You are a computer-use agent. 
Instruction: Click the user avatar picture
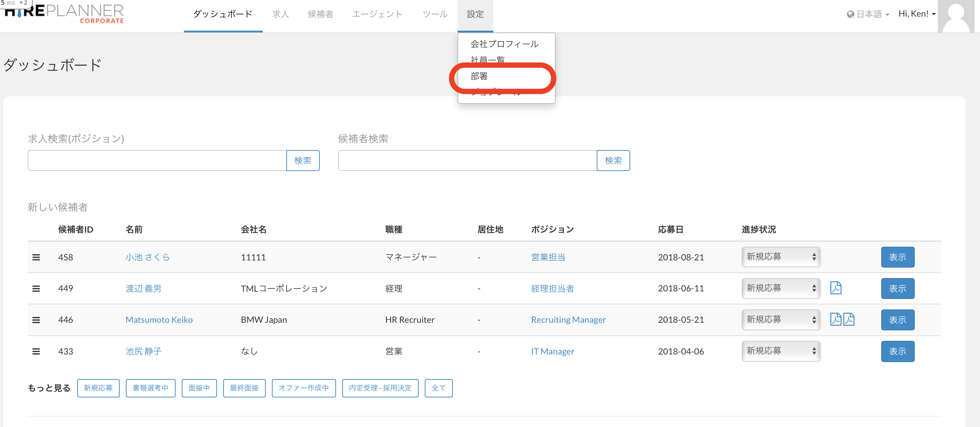click(x=955, y=17)
